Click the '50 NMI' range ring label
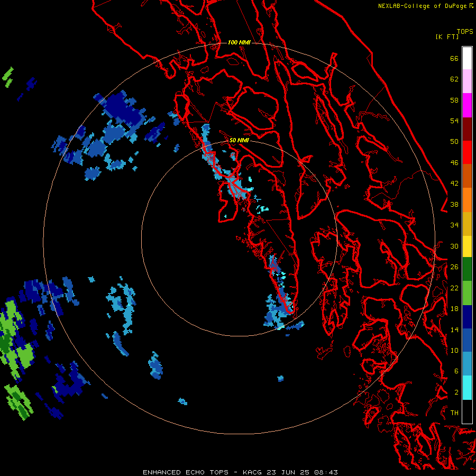 click(239, 140)
